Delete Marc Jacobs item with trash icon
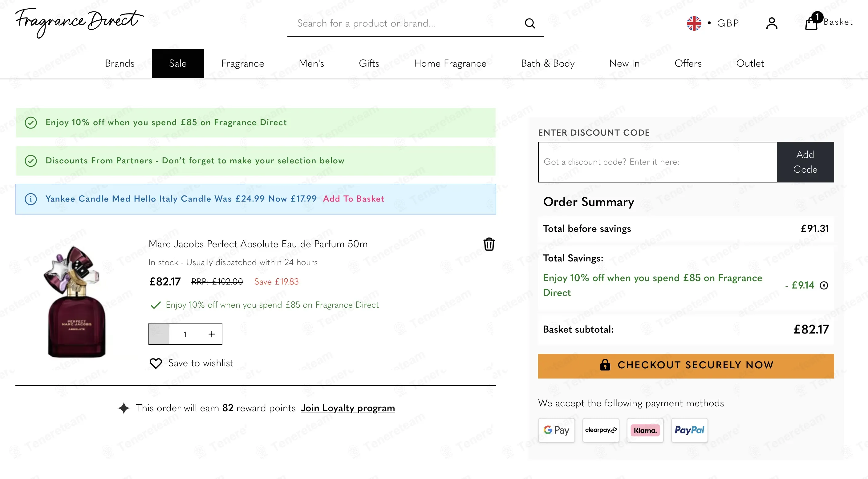 (489, 244)
